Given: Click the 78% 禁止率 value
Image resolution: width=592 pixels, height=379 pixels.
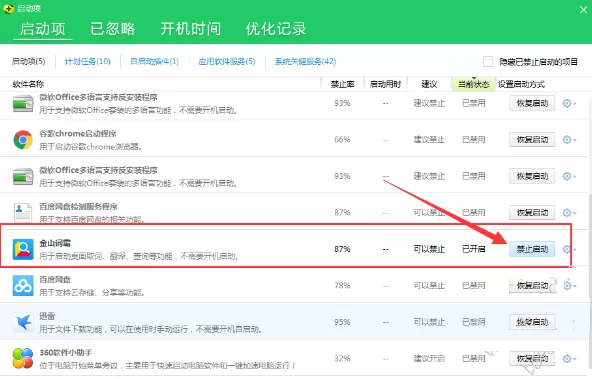Looking at the screenshot, I should click(342, 285).
